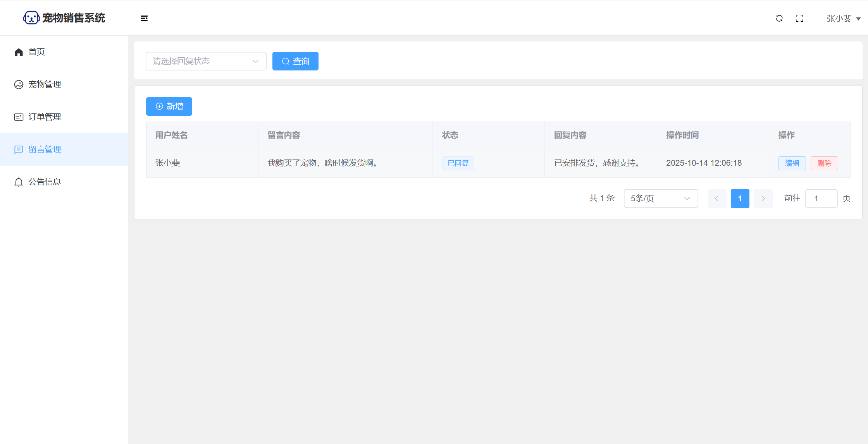This screenshot has height=444, width=868.
Task: Collapse sidebar with hamburger icon
Action: [x=144, y=18]
